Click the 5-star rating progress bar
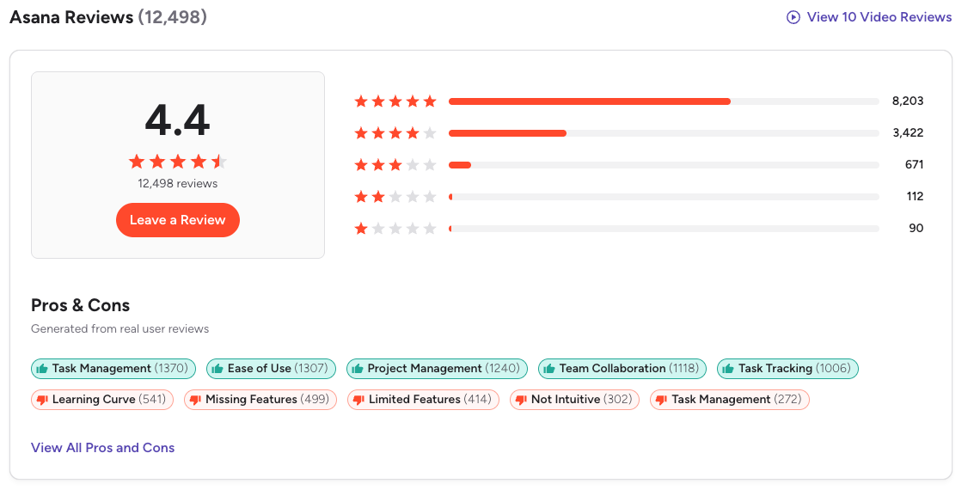 point(664,101)
